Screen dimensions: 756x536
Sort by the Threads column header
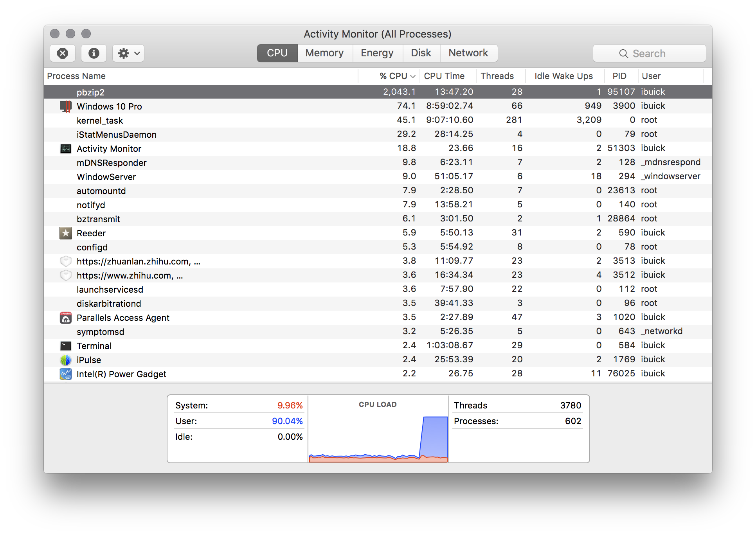501,76
